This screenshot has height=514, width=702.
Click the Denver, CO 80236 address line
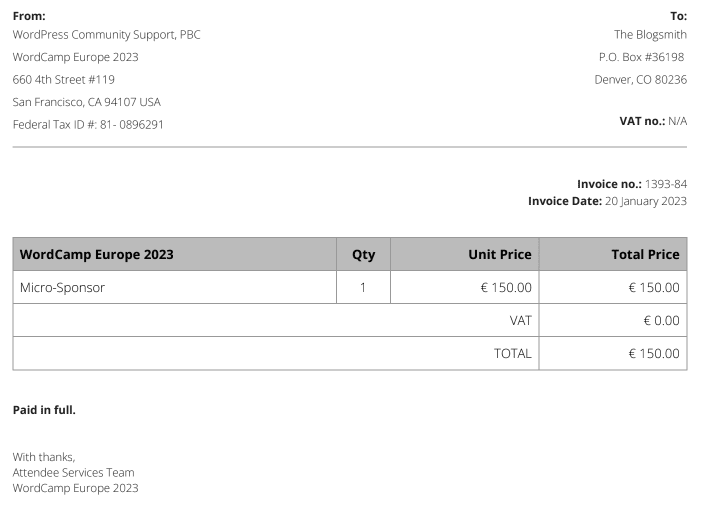pos(640,80)
